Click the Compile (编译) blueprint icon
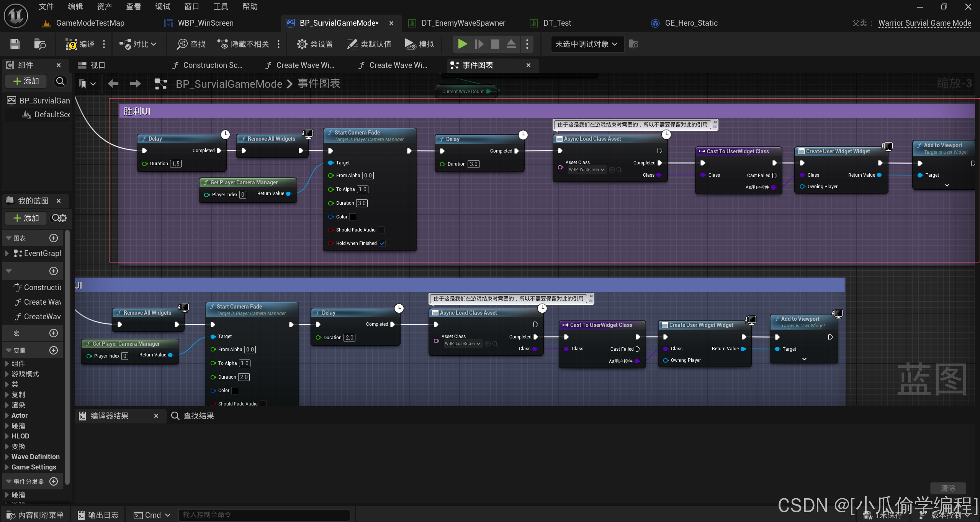Image resolution: width=980 pixels, height=522 pixels. point(72,44)
